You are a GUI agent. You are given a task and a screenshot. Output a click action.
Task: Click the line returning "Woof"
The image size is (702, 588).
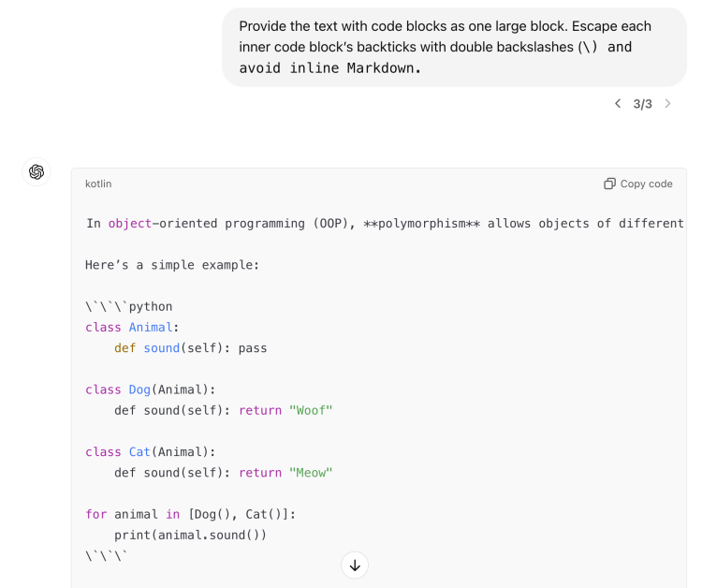click(x=224, y=410)
